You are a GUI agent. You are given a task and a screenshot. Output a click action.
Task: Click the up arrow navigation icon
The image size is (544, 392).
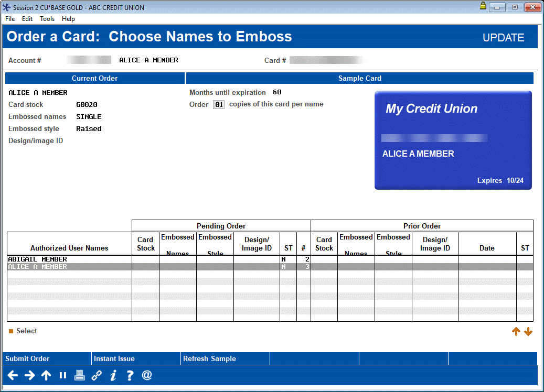coord(46,375)
